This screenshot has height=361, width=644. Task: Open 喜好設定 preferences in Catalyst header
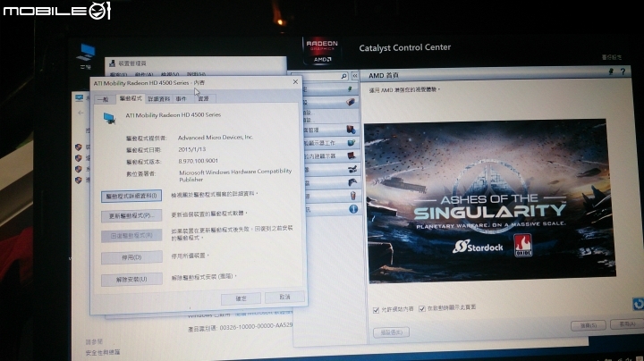tap(612, 57)
